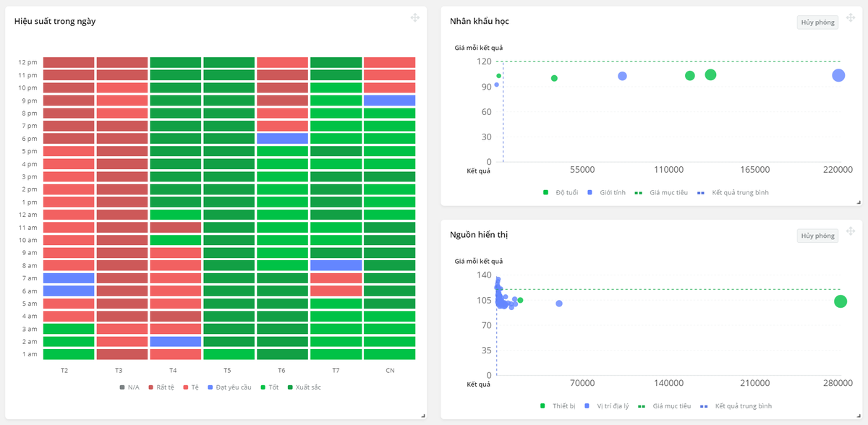Select the blue T6 6 pm heatmap cell

pos(282,138)
